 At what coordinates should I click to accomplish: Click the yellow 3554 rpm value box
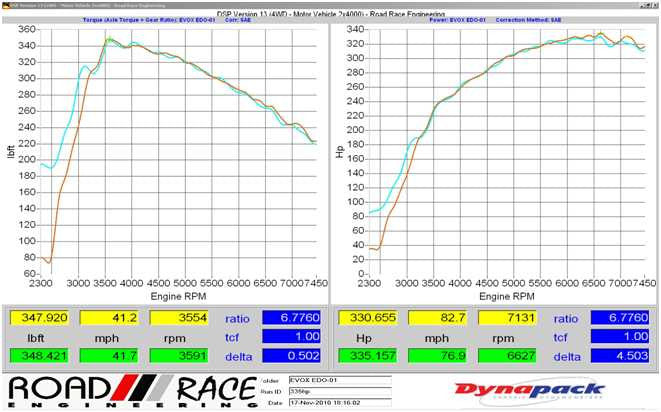pos(178,318)
